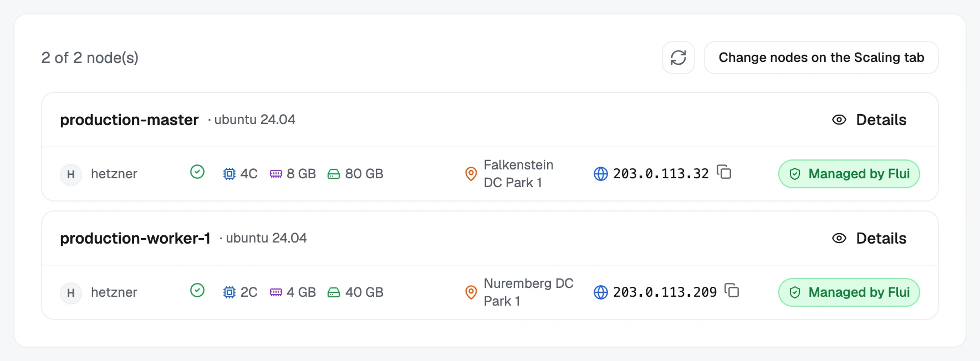Viewport: 980px width, 361px height.
Task: Click the globe icon beside 203.0.113.209
Action: coord(601,292)
